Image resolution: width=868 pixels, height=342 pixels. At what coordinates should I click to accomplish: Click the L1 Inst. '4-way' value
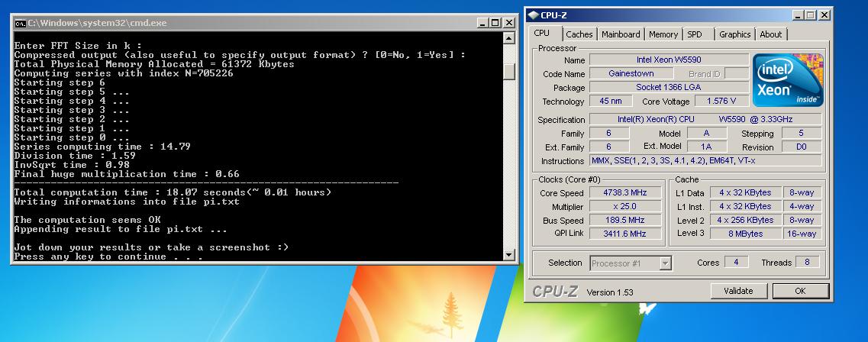click(802, 206)
